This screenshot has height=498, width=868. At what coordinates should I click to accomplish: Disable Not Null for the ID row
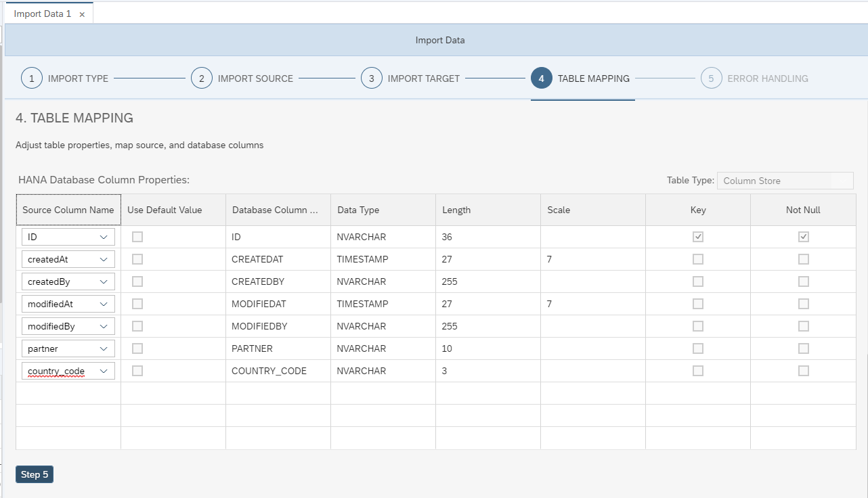803,237
